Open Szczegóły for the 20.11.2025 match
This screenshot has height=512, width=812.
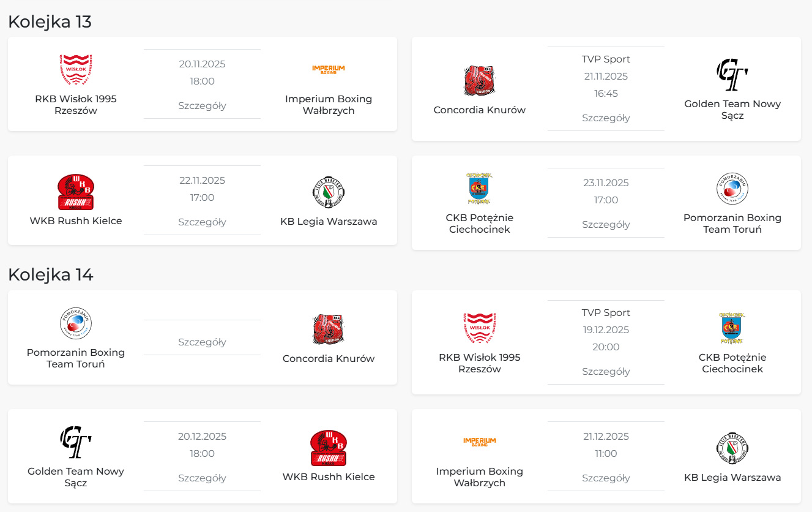point(202,105)
